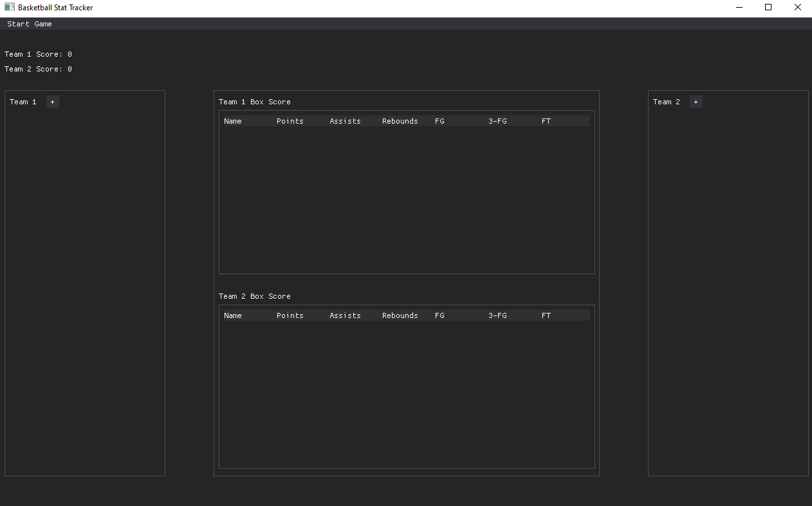
Task: Sort Team 2 box score by Points
Action: coord(290,315)
